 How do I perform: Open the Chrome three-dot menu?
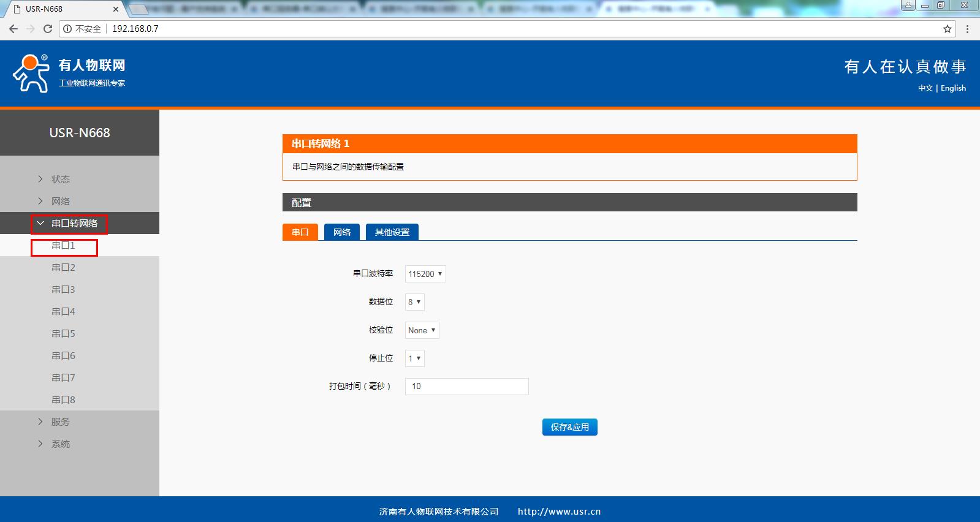coord(967,29)
